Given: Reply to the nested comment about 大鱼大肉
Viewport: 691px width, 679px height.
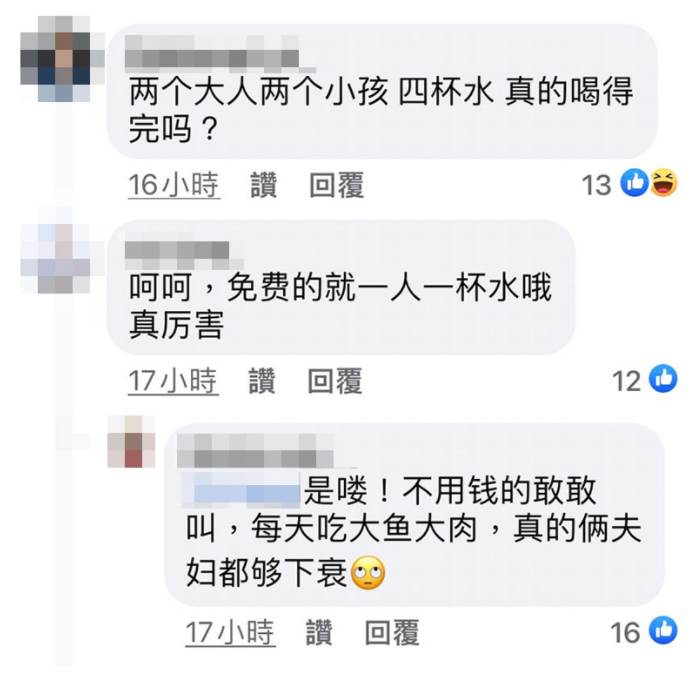Looking at the screenshot, I should pyautogui.click(x=392, y=632).
